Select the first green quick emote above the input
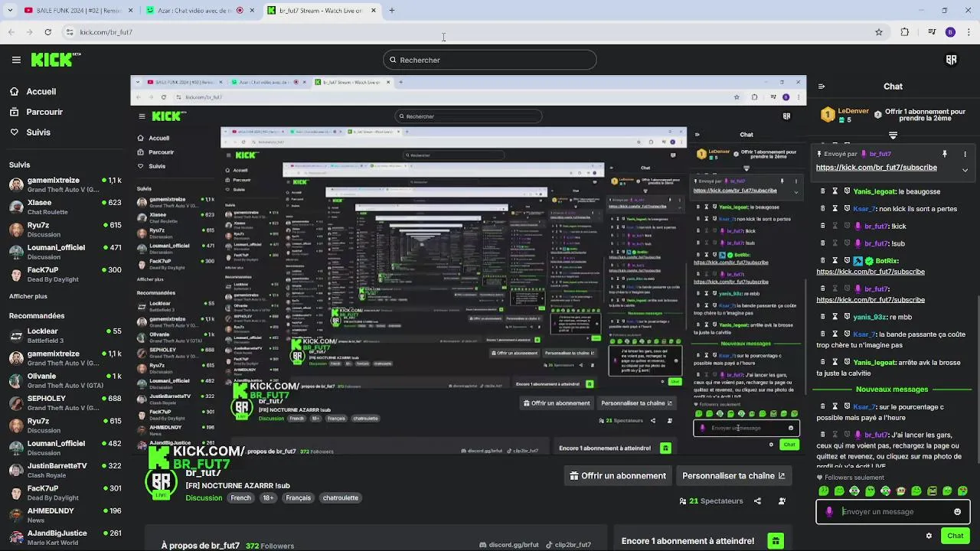 824,491
